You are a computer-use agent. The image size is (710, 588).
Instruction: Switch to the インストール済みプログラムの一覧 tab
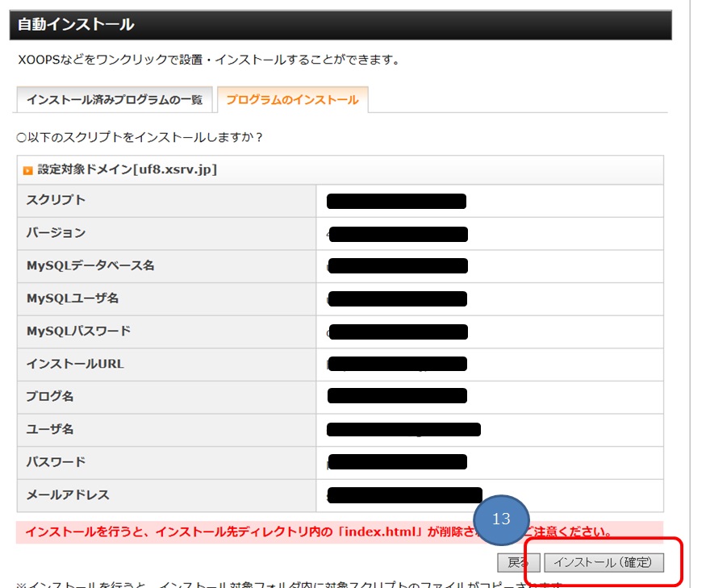(115, 100)
